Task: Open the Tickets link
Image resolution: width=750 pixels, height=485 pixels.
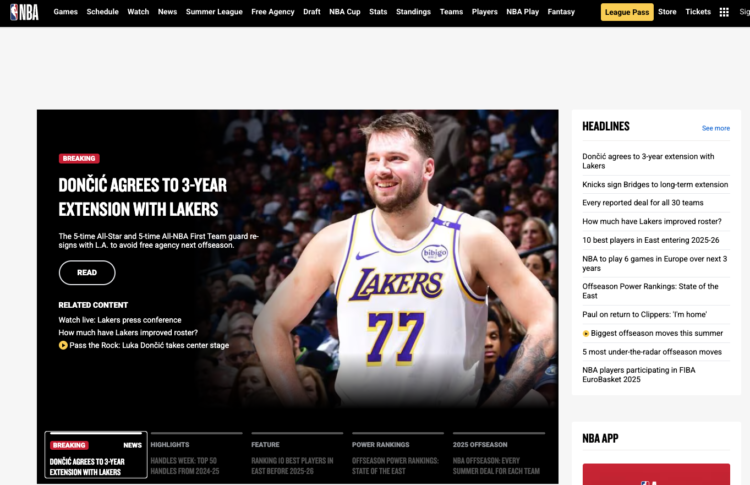Action: [698, 12]
